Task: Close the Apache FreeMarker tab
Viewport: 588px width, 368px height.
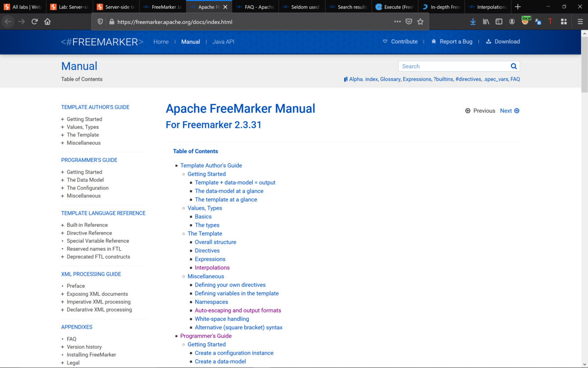Action: click(225, 7)
